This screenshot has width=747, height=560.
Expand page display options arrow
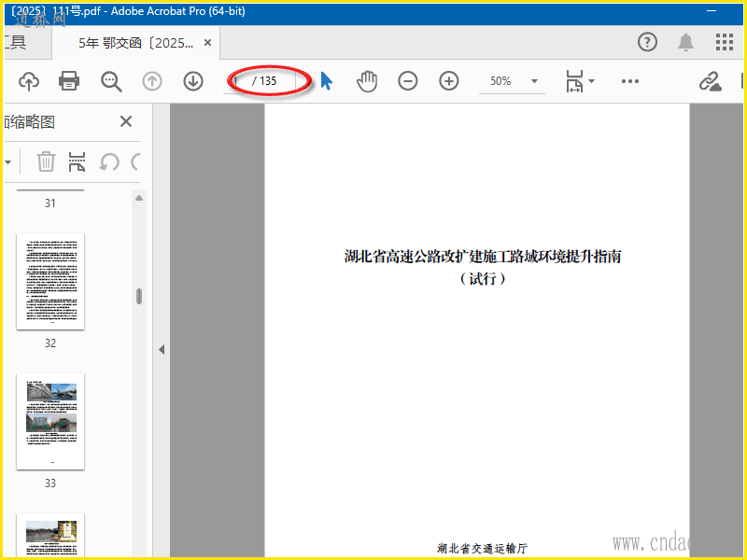click(592, 81)
